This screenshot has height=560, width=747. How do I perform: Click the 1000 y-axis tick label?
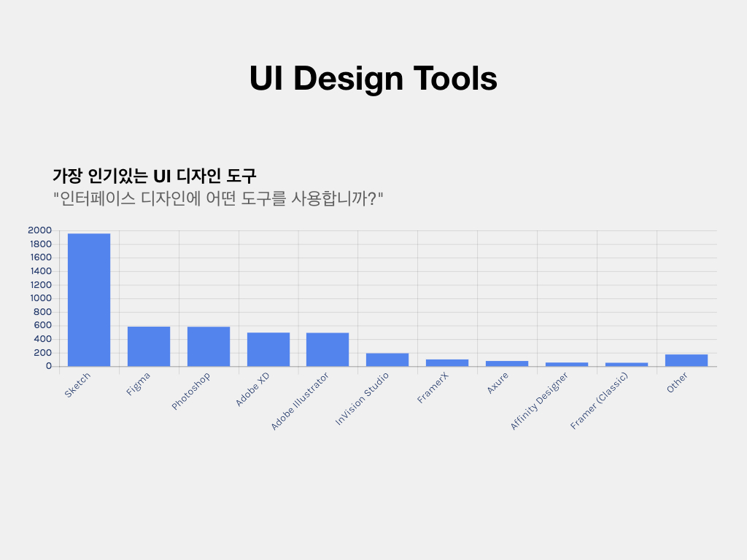click(x=41, y=298)
